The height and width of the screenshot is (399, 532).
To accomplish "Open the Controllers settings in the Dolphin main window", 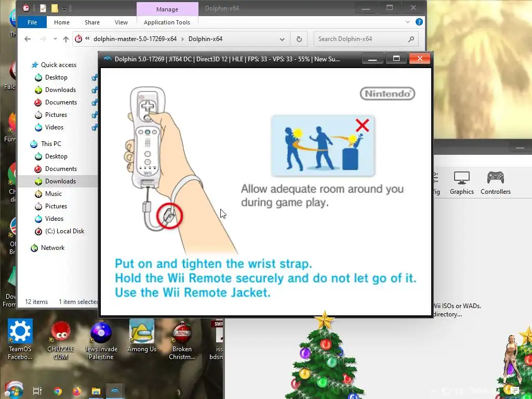I will pyautogui.click(x=495, y=183).
